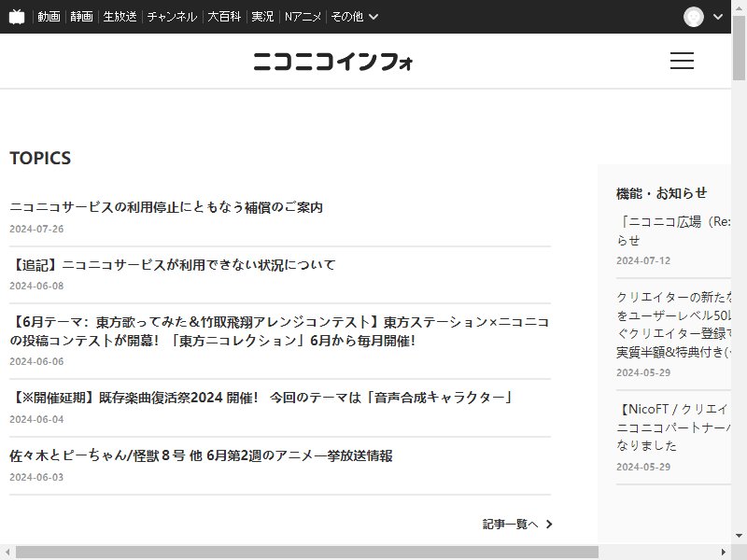Image resolution: width=747 pixels, height=560 pixels.
Task: Click the user avatar icon
Action: pos(693,17)
